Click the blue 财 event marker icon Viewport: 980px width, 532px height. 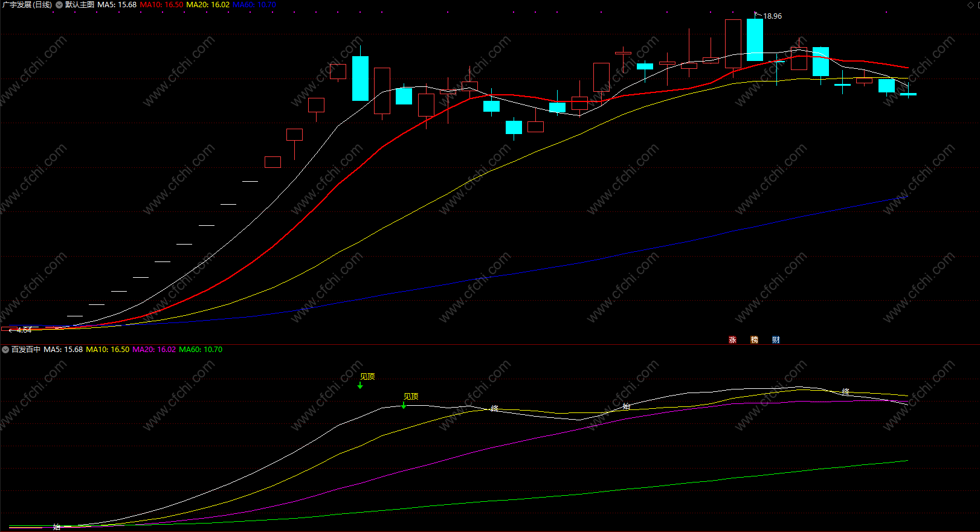pos(776,340)
